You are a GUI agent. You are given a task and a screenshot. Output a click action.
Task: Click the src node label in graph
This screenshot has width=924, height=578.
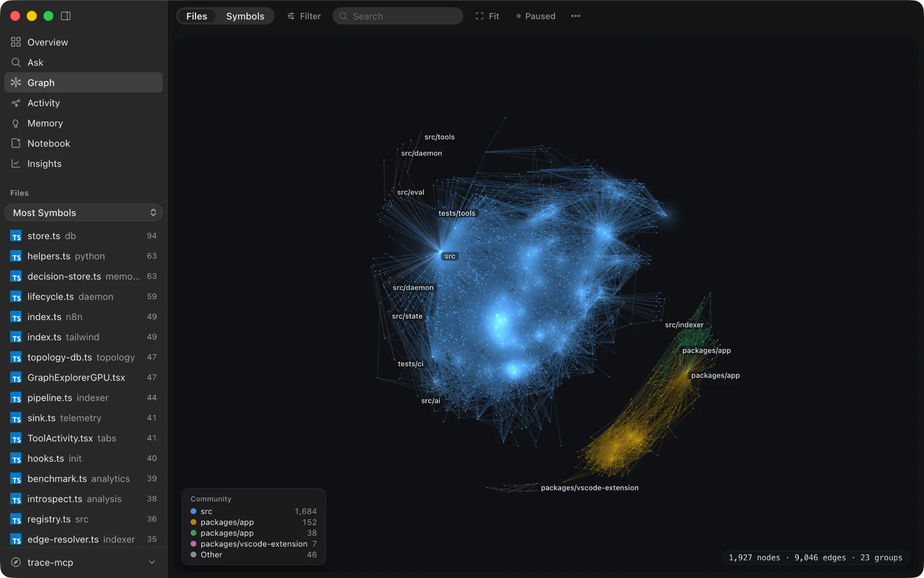pyautogui.click(x=449, y=256)
